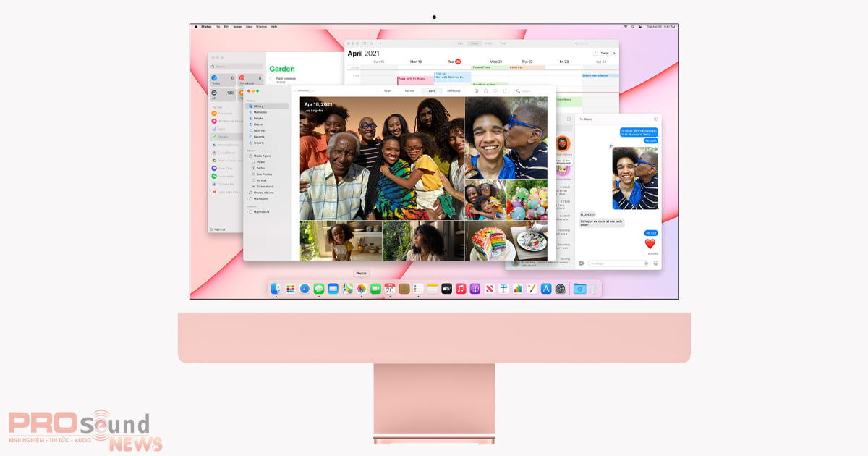868x456 pixels.
Task: Click the Photos info toolbar icon
Action: pyautogui.click(x=476, y=91)
